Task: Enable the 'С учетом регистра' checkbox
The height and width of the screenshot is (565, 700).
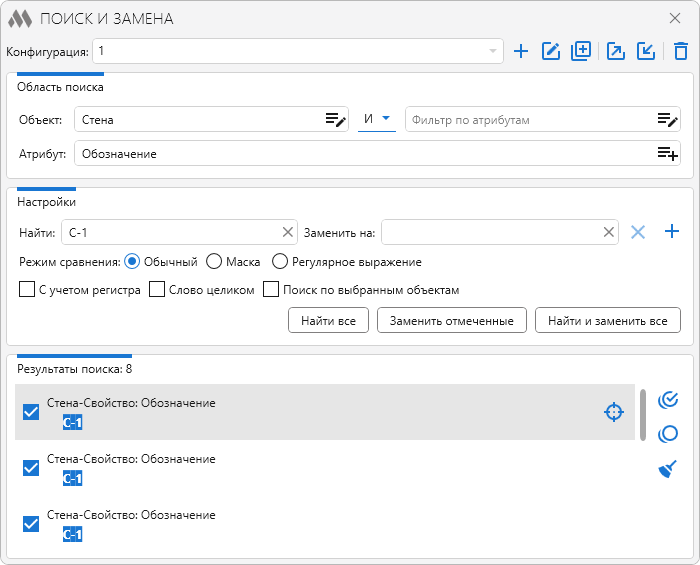Action: [x=27, y=290]
